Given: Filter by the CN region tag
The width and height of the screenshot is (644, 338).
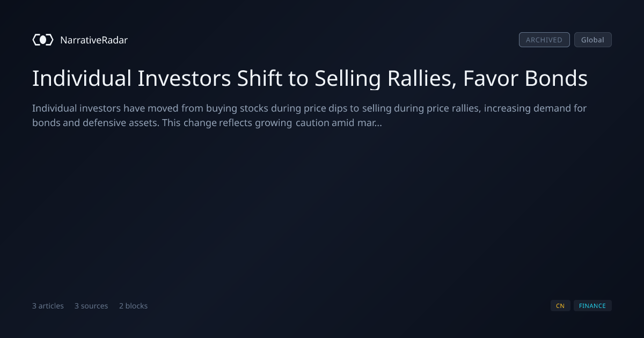Looking at the screenshot, I should point(560,306).
